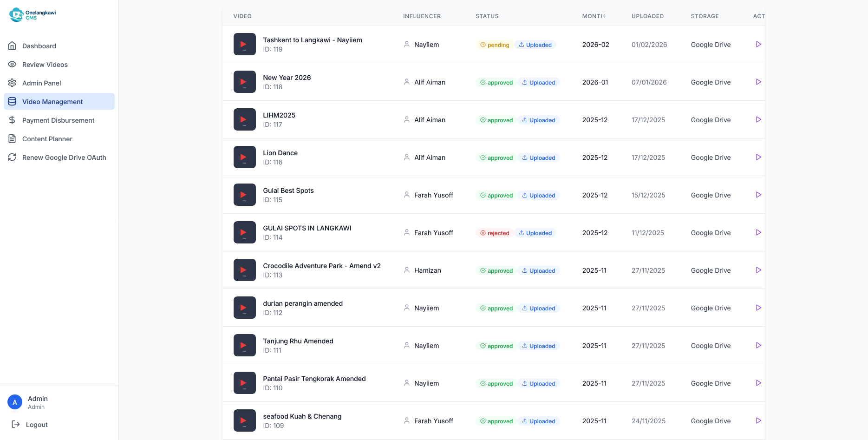Click the logout arrow icon at bottom
868x440 pixels.
(16, 424)
